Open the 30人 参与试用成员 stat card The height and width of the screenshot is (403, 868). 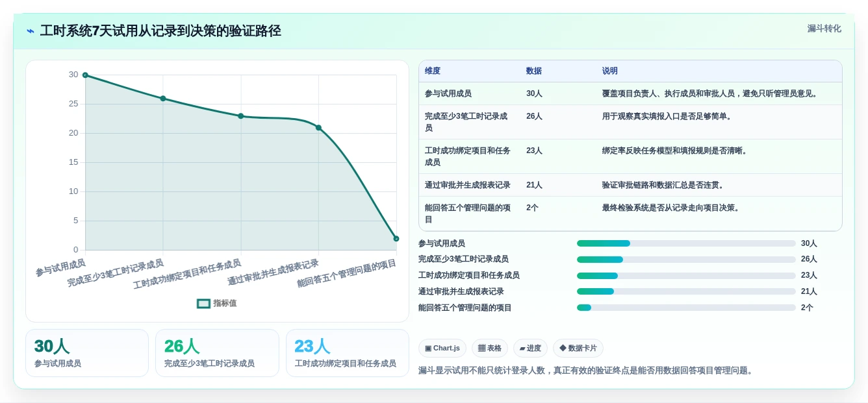click(x=87, y=353)
